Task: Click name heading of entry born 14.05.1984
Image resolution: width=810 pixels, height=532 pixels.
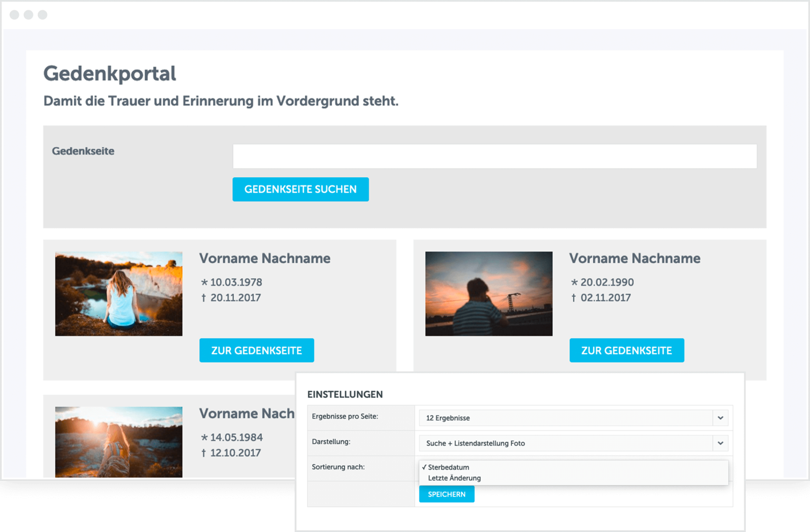Action: click(x=247, y=414)
